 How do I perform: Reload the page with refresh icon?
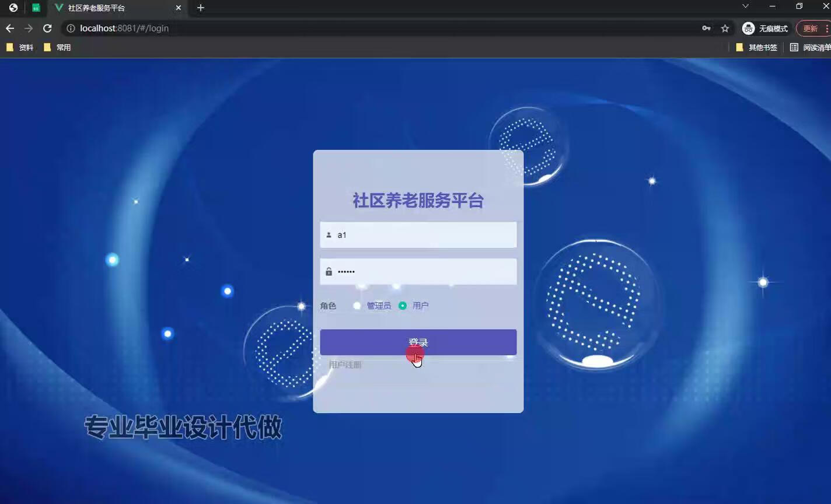[48, 28]
